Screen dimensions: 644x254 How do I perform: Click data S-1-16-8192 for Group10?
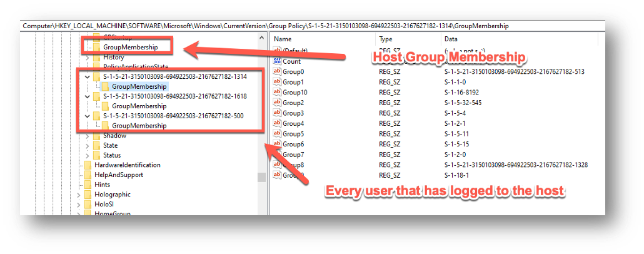(461, 92)
